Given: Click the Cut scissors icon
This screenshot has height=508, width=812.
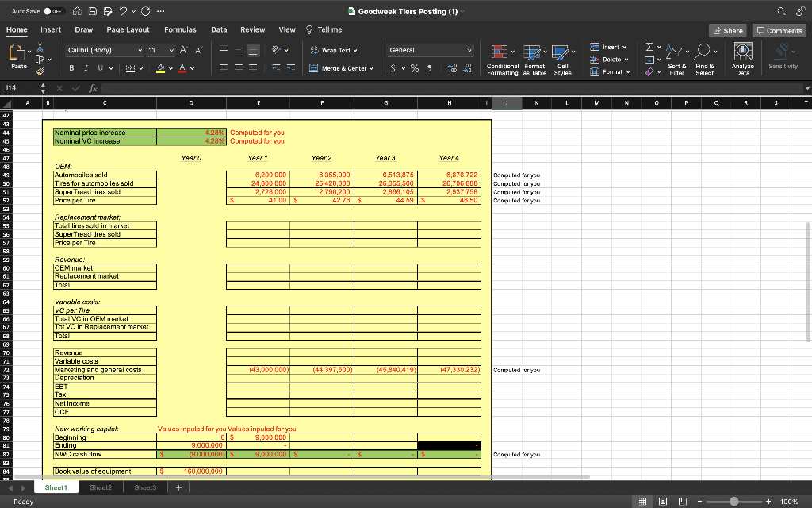Looking at the screenshot, I should point(40,48).
